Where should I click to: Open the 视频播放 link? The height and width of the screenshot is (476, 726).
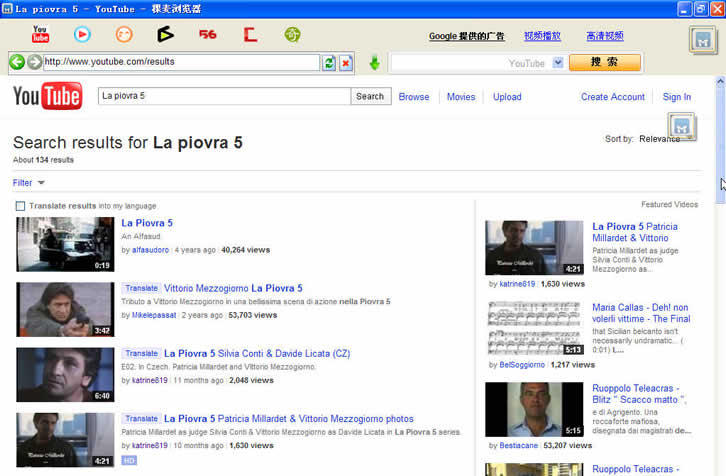tap(542, 36)
